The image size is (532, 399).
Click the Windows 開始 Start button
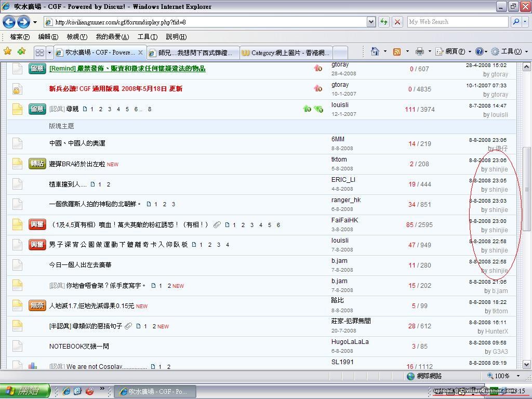tap(25, 391)
